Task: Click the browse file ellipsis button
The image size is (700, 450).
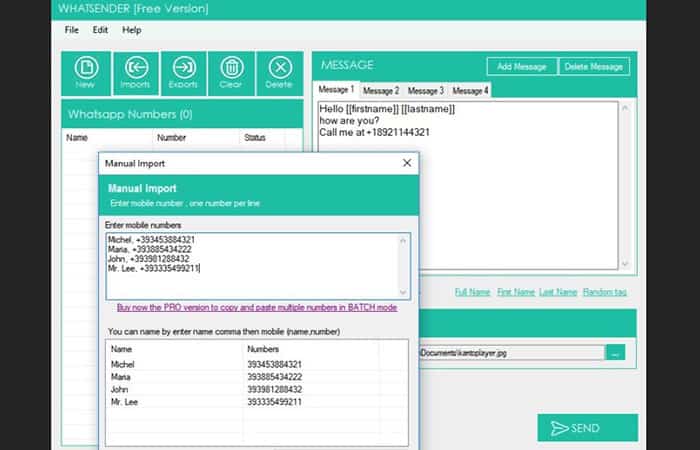Action: click(615, 353)
